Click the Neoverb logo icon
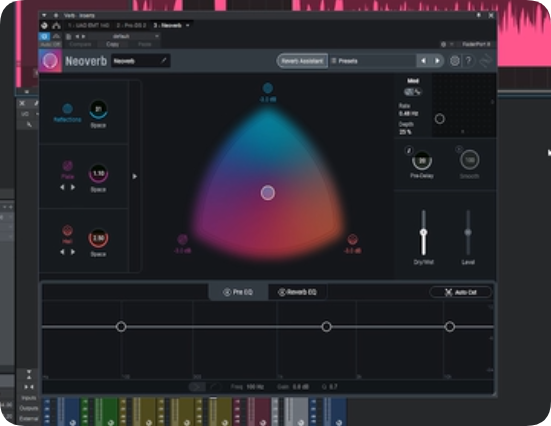The image size is (551, 426). pyautogui.click(x=50, y=61)
